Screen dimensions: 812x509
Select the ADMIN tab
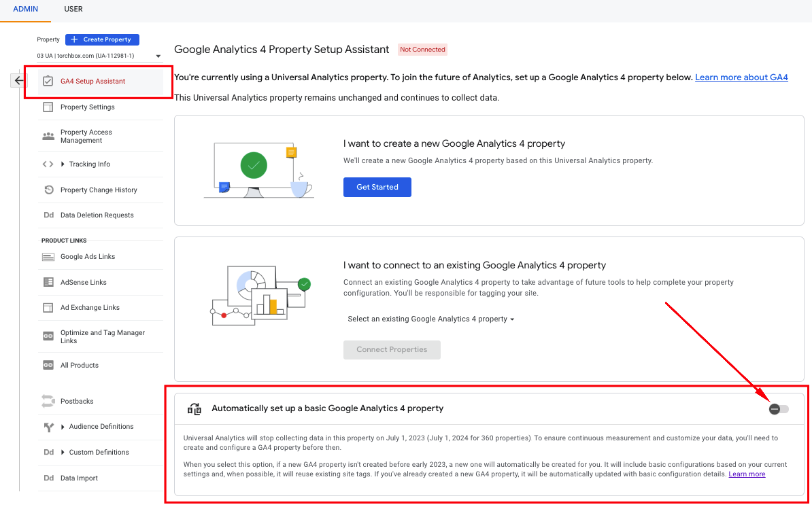click(x=26, y=10)
